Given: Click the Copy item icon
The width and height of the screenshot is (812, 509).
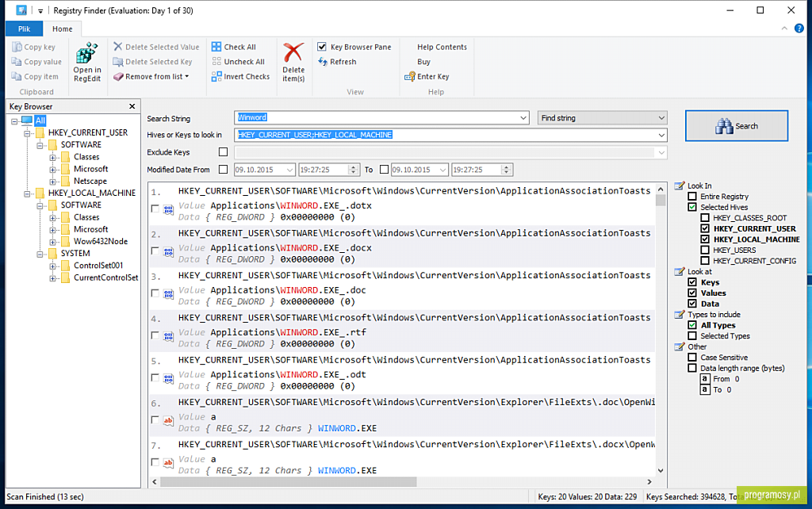Looking at the screenshot, I should click(x=17, y=77).
